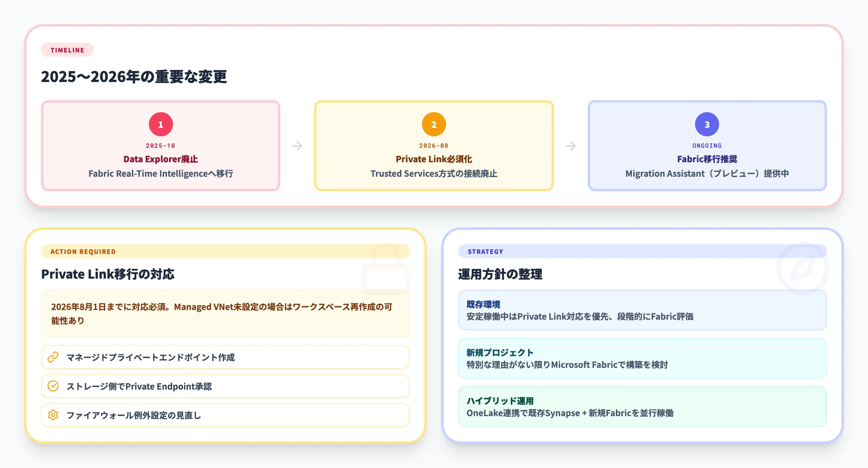Click the 2025-10 date label

pos(160,146)
